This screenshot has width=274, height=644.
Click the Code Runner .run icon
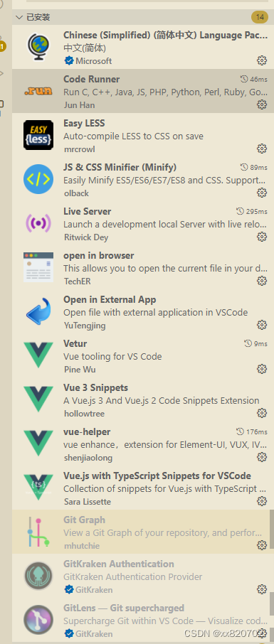coord(38,91)
